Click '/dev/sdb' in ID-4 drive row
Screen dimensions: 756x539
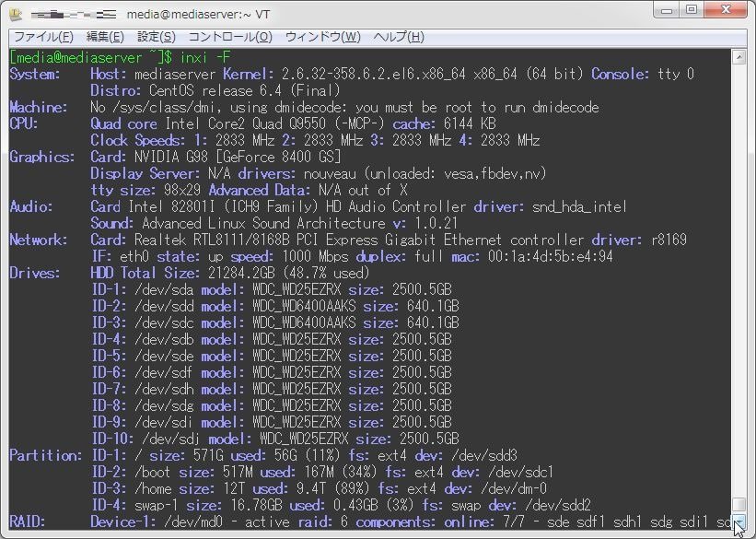click(164, 340)
